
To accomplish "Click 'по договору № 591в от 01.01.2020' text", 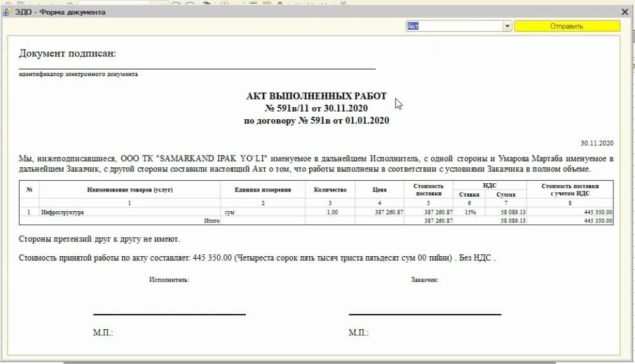I will pos(316,120).
